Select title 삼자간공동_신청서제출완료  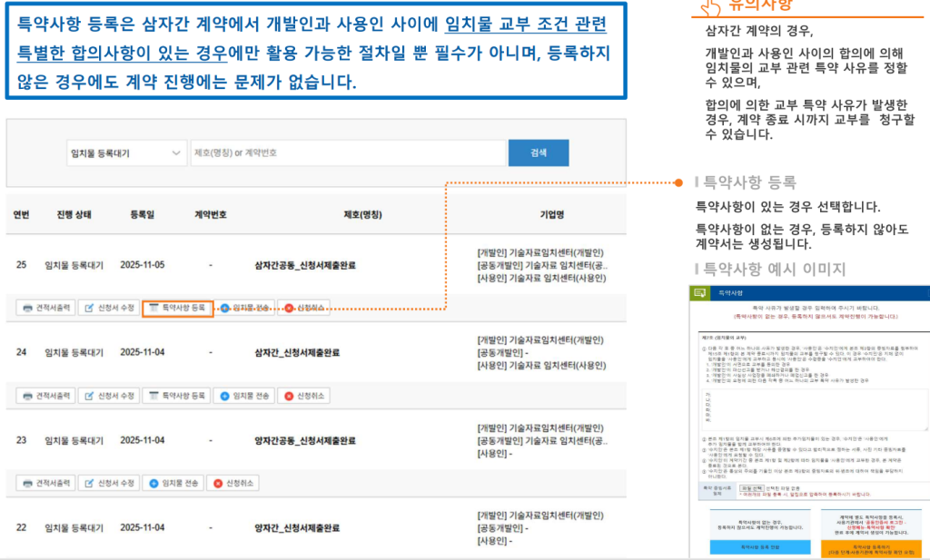305,266
